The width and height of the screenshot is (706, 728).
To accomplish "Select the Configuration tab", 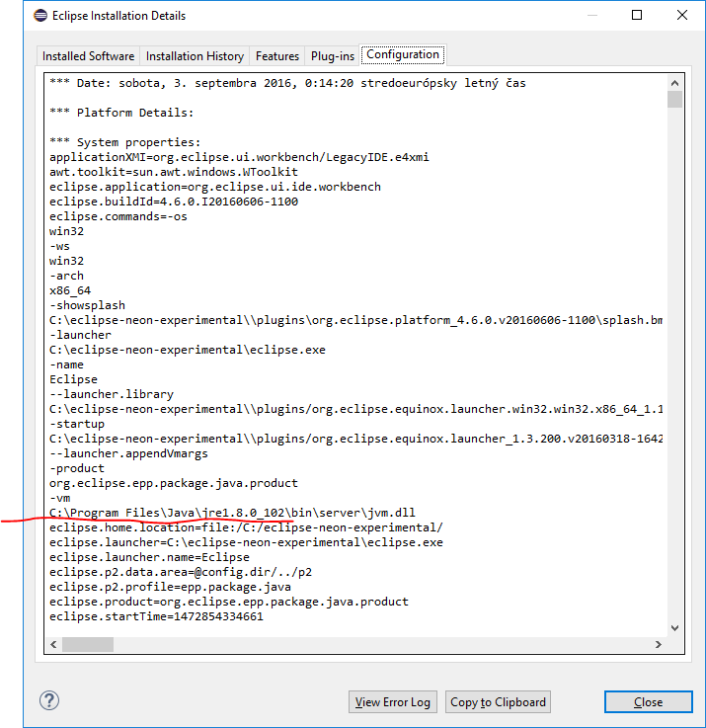I will (403, 55).
